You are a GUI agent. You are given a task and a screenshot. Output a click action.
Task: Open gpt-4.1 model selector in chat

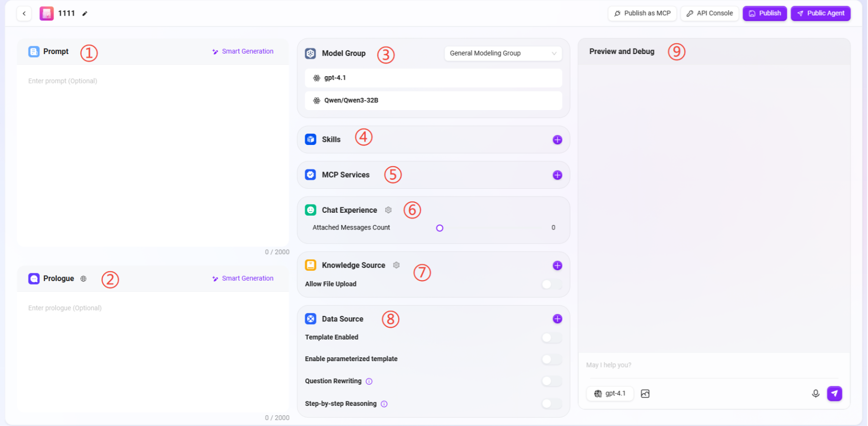pyautogui.click(x=609, y=394)
